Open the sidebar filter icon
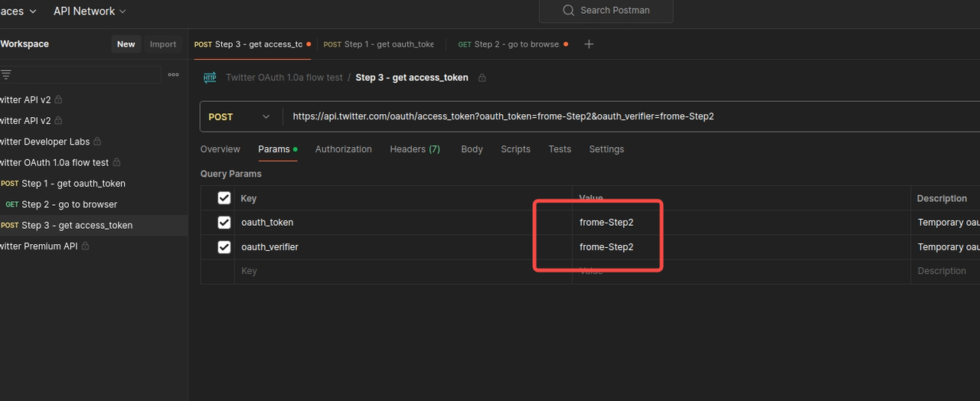 tap(6, 74)
